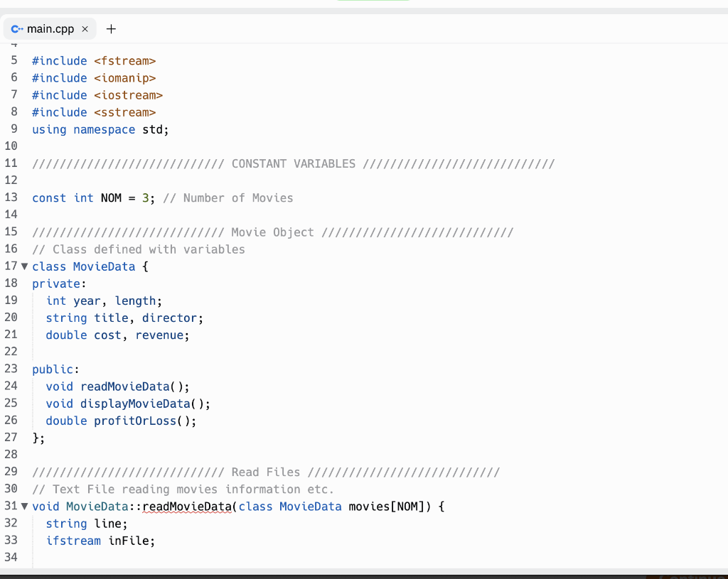Click line number 24 in the gutter

11,386
